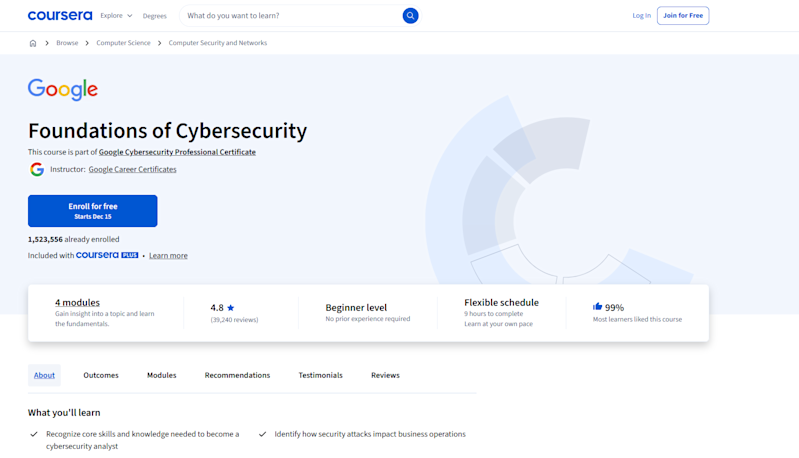Click 'Identify how security attacks impact business operations'
The width and height of the screenshot is (799, 458).
tap(370, 434)
